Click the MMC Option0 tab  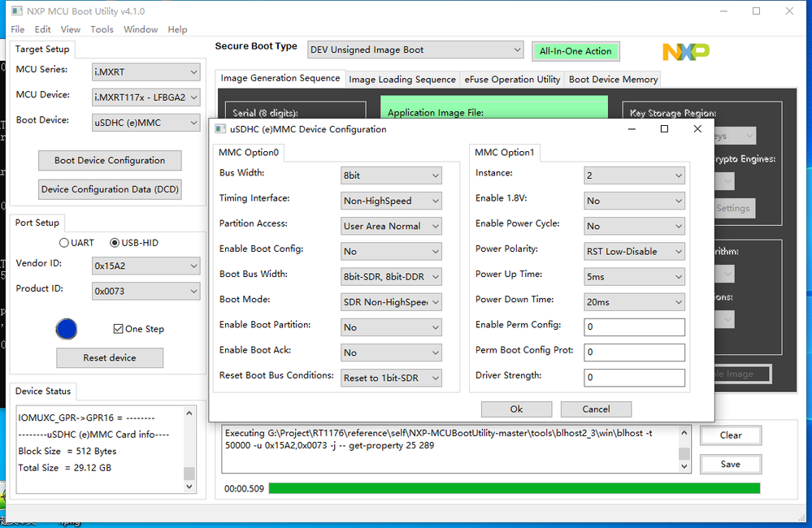[249, 152]
